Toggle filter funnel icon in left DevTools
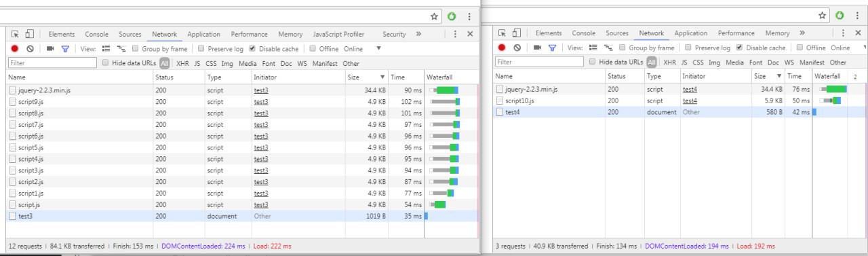 coord(65,48)
